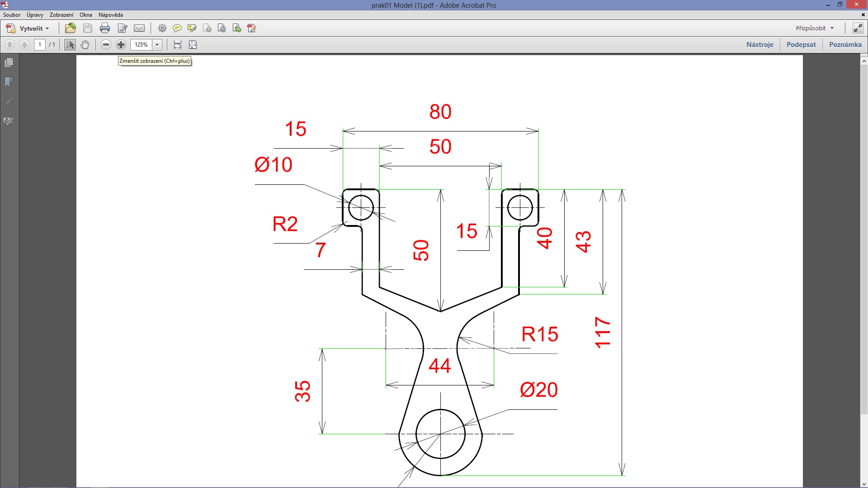The height and width of the screenshot is (488, 868).
Task: Activate the hand pan tool
Action: [85, 44]
